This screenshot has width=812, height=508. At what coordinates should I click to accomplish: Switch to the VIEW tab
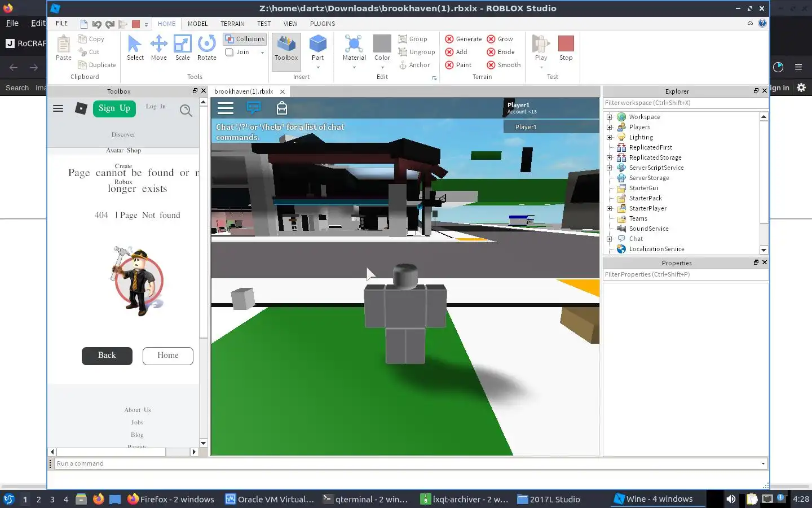(x=290, y=24)
